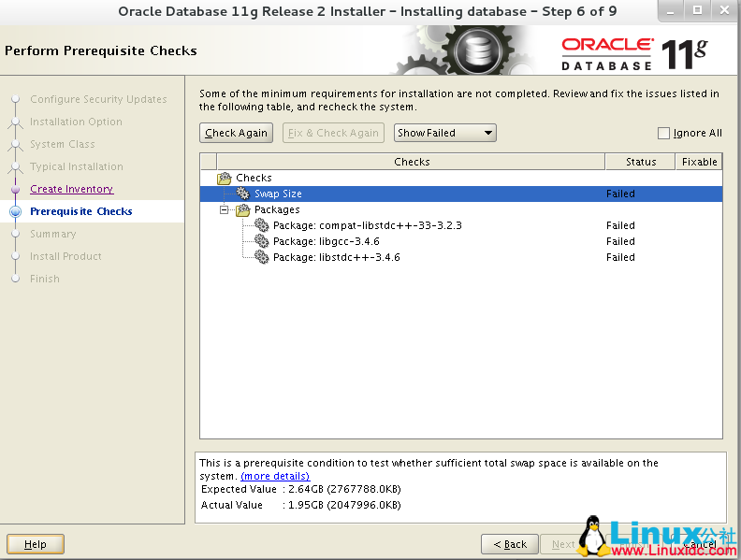Click Failed status of libstdc++-3.4.6
The image size is (741, 560).
(620, 257)
